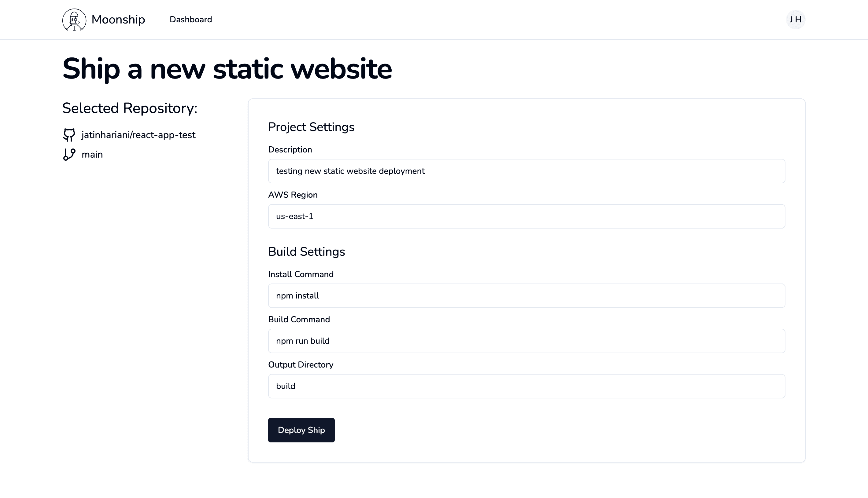Click the Deploy Ship button
This screenshot has height=498, width=868.
301,430
